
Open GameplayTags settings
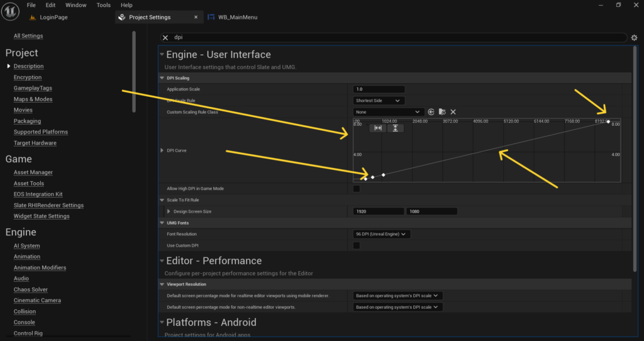[x=33, y=88]
